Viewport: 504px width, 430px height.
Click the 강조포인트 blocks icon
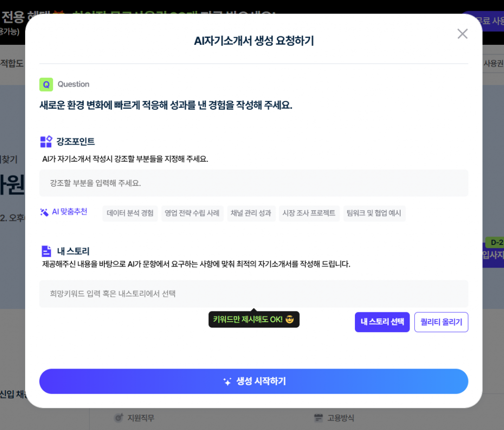click(46, 142)
